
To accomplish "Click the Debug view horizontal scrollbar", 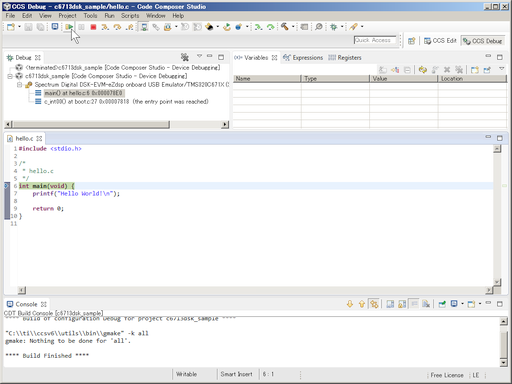I will (x=90, y=124).
